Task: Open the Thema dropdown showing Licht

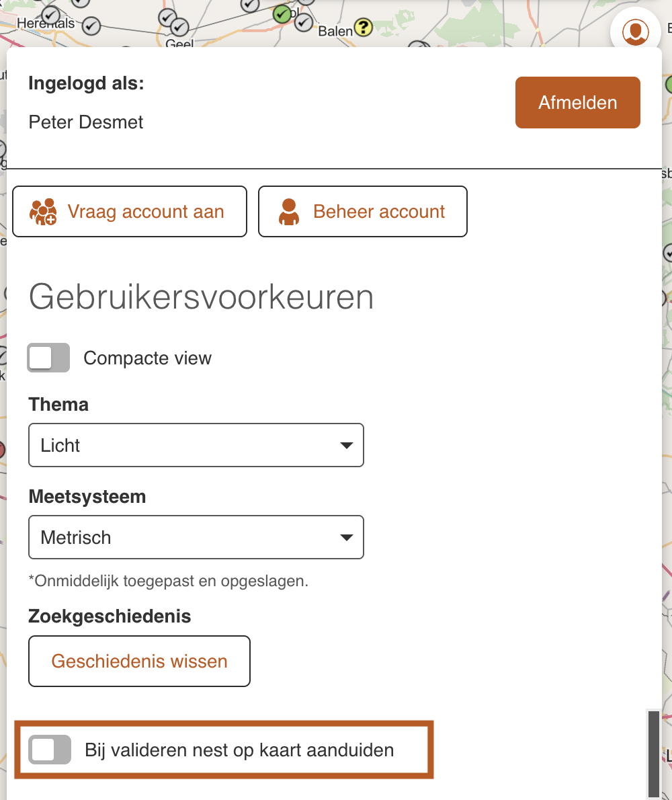Action: pos(196,445)
